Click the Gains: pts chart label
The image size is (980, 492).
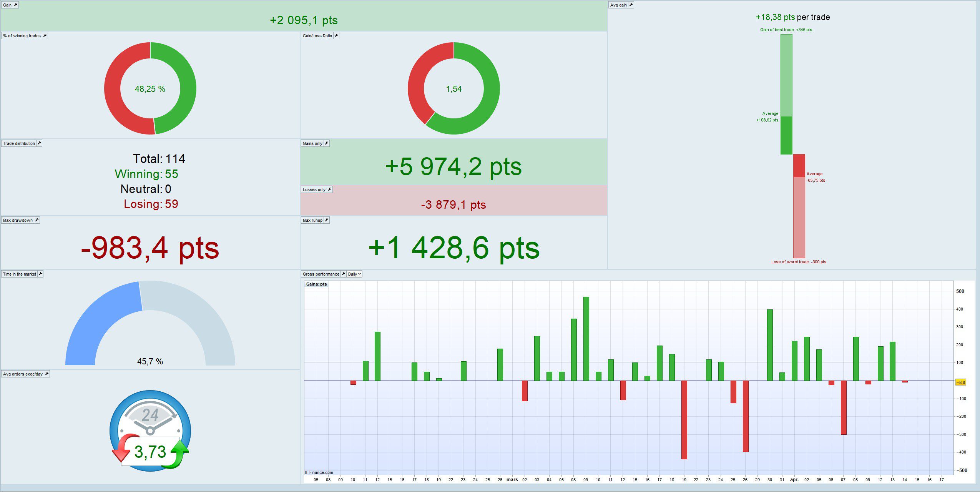[x=316, y=284]
